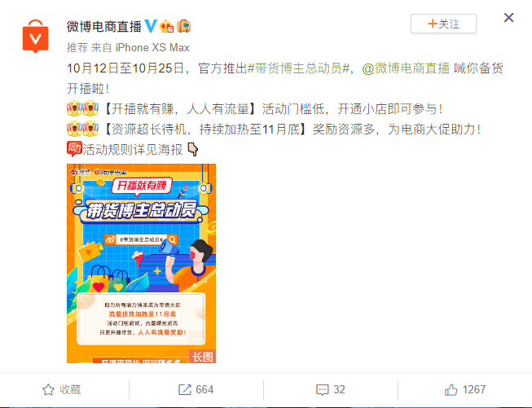Open reposts via the 664 count
The height and width of the screenshot is (408, 532).
click(204, 390)
